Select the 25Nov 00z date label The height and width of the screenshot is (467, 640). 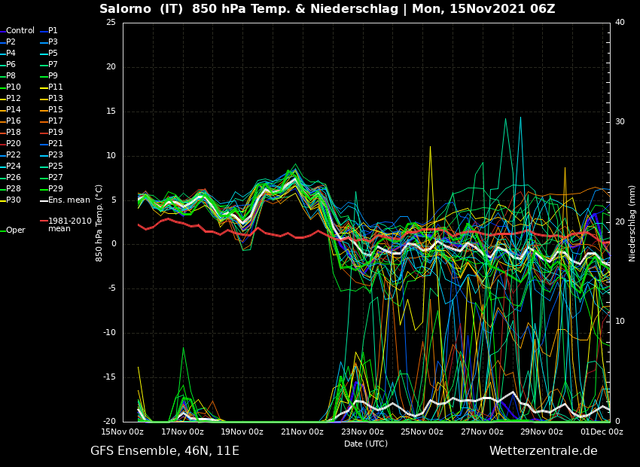(422, 432)
